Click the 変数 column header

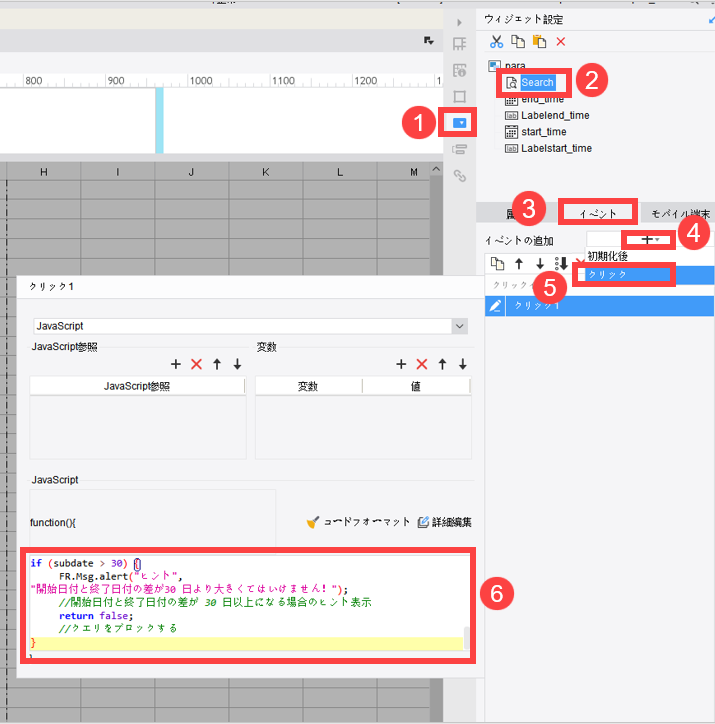click(x=308, y=386)
